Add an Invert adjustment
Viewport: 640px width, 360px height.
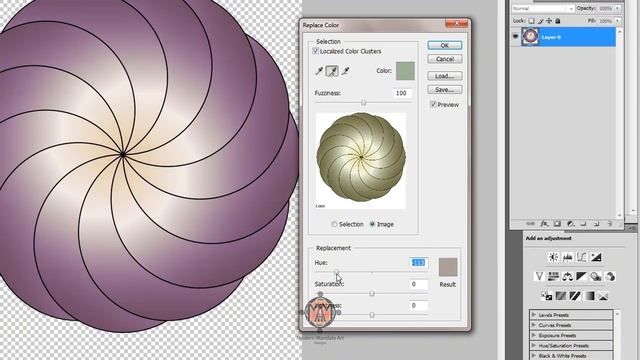click(x=547, y=296)
